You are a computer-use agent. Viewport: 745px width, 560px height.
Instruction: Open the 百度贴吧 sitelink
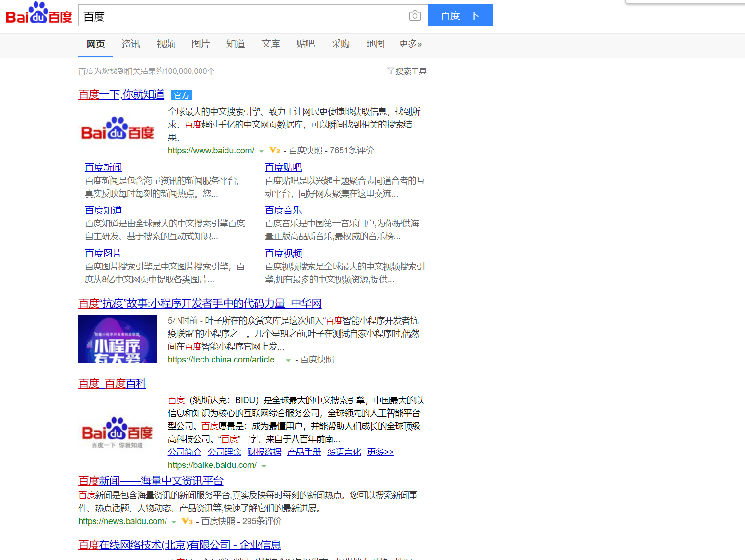[284, 167]
